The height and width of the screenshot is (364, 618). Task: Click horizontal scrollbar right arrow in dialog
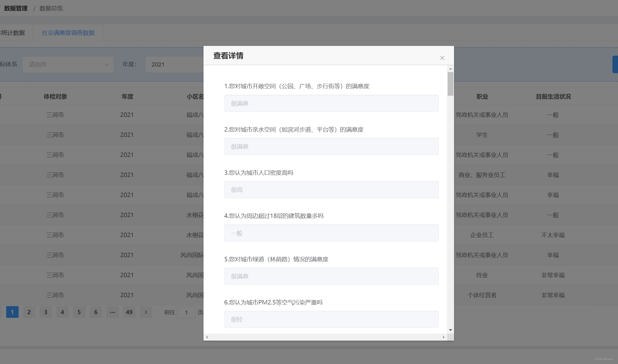click(x=443, y=337)
